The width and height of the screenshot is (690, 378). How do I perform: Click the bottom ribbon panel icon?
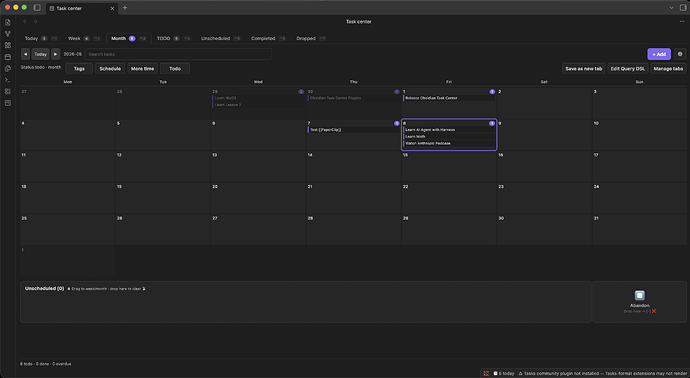coord(7,103)
